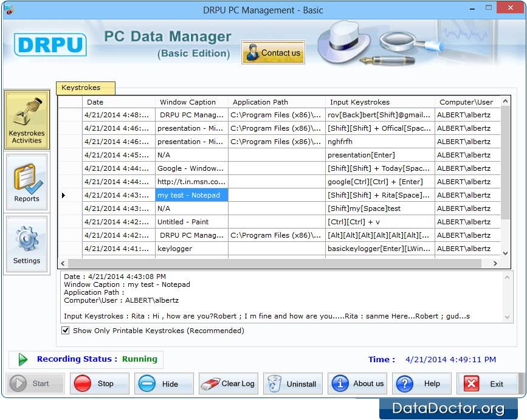Click the Application Path column header

(x=277, y=102)
